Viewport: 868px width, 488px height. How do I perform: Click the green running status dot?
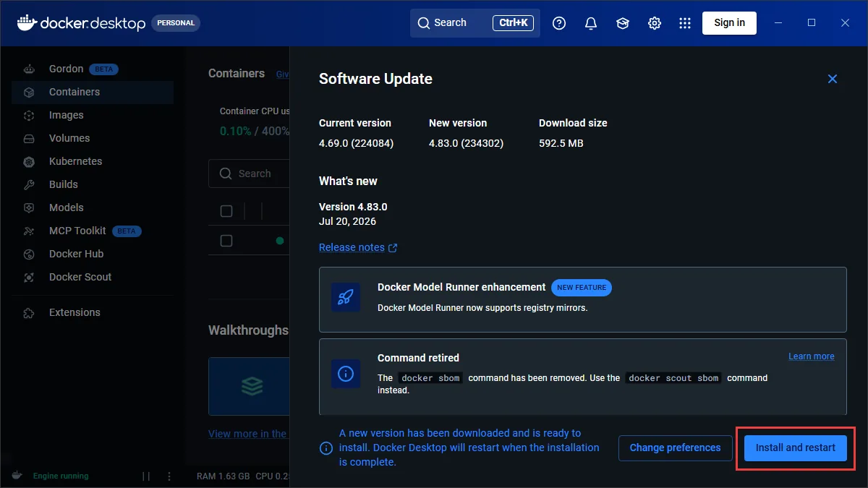(x=280, y=241)
